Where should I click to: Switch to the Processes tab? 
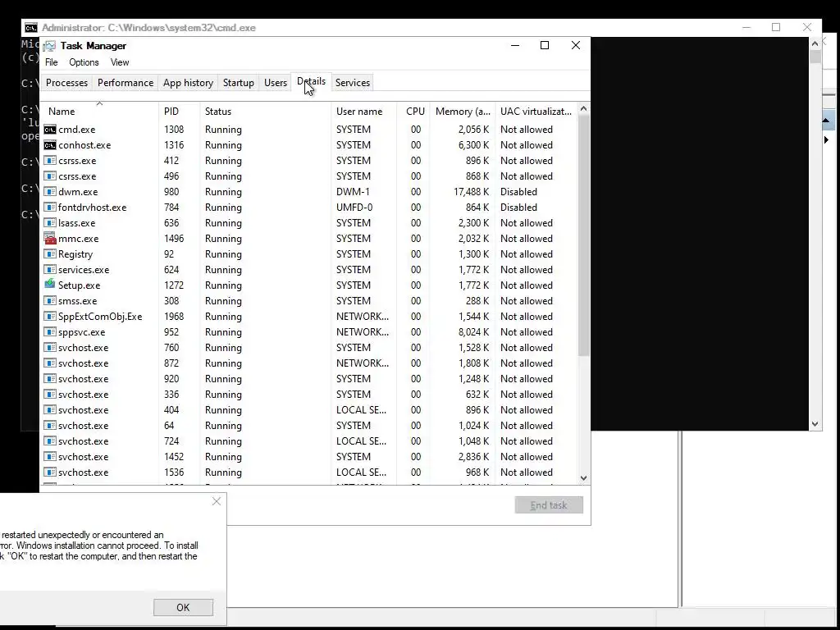point(67,83)
